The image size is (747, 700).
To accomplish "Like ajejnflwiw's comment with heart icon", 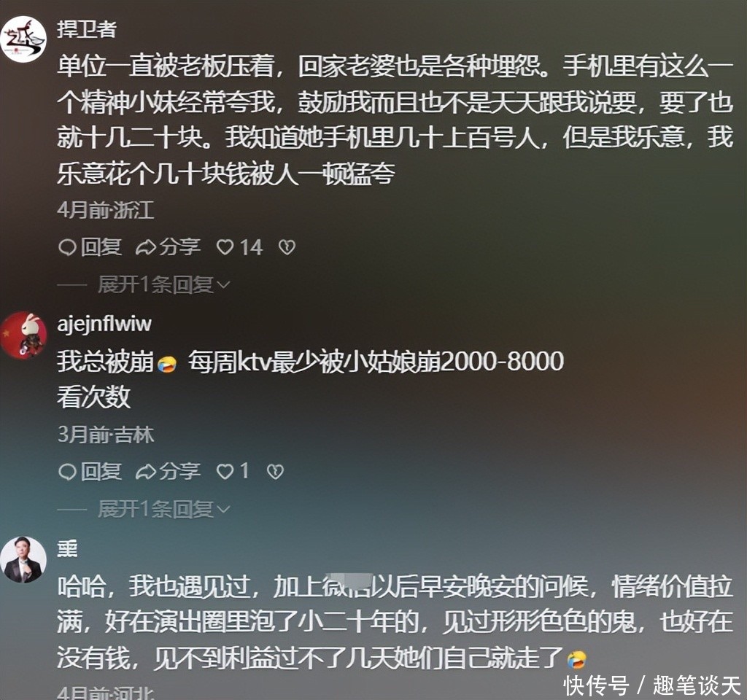I will [x=225, y=472].
